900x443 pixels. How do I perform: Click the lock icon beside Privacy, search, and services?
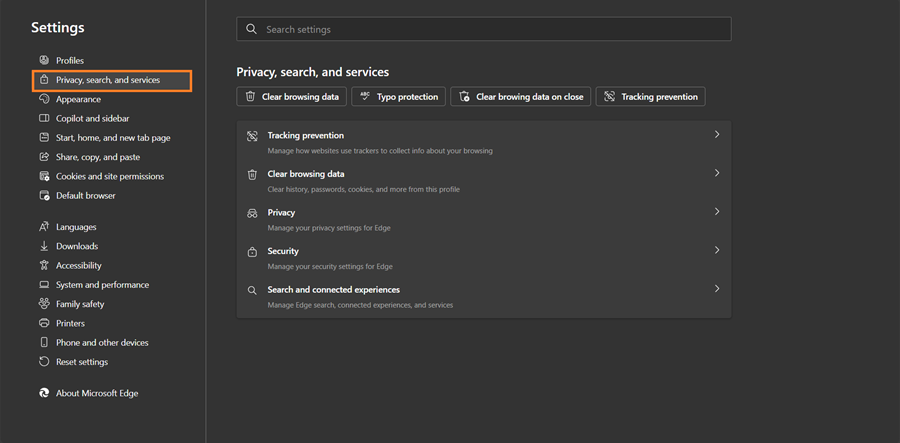[x=44, y=80]
